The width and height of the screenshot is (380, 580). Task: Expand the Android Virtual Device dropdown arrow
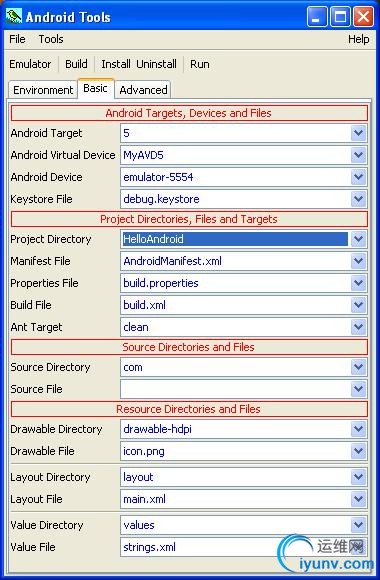tap(358, 155)
